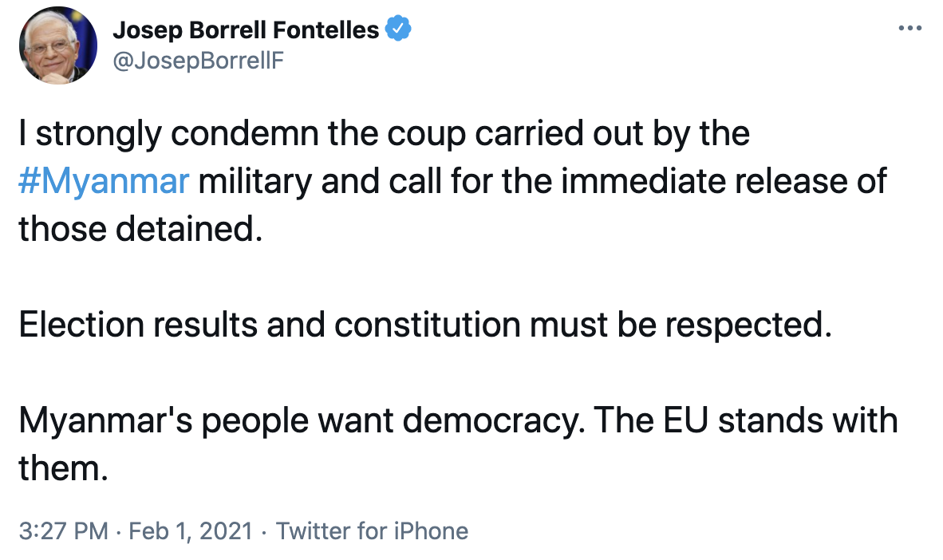
Task: Click the words "carried out by the"
Action: [613, 134]
